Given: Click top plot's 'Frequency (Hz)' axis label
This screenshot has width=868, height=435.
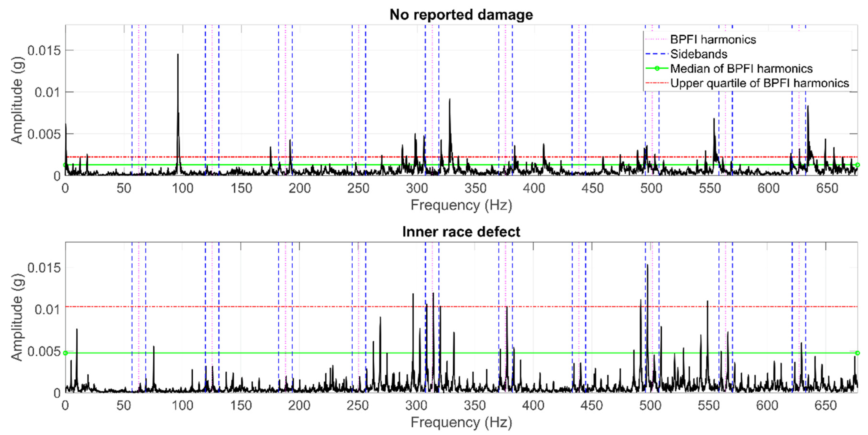Looking at the screenshot, I should (x=461, y=205).
